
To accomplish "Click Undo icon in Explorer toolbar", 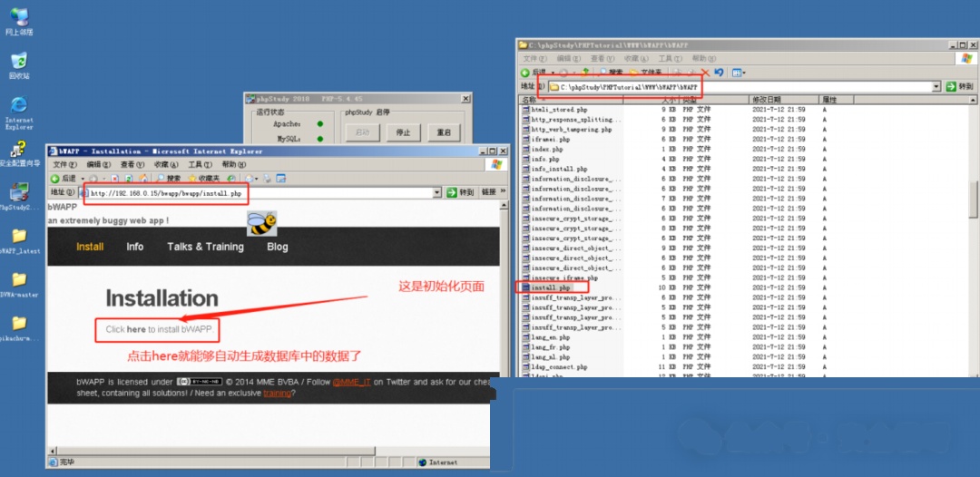I will [x=719, y=73].
